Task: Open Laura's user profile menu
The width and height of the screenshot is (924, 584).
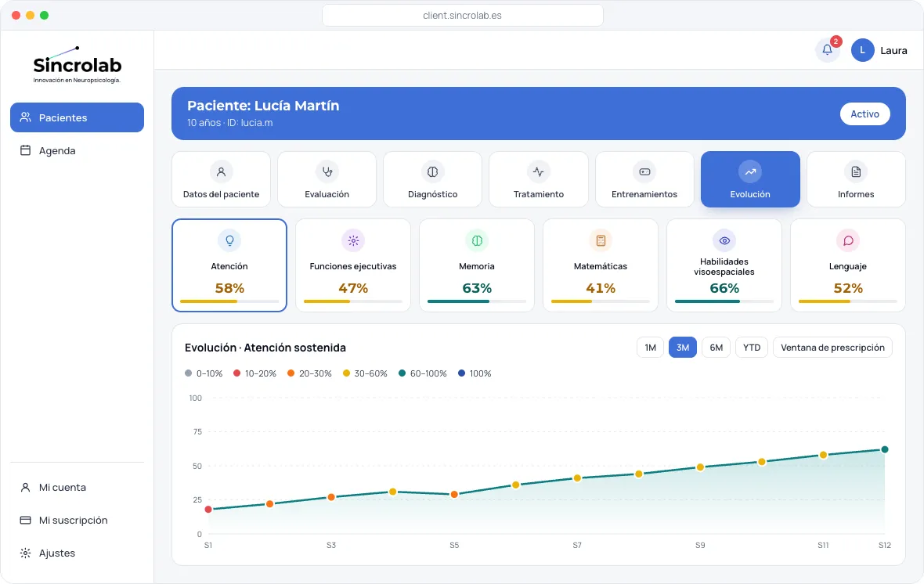Action: pyautogui.click(x=879, y=51)
